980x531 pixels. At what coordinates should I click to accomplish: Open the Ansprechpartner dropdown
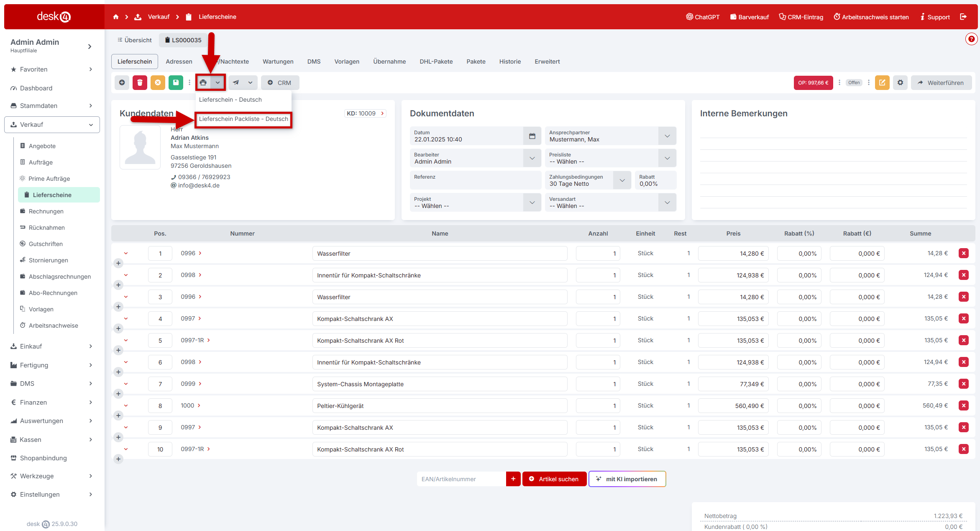667,136
